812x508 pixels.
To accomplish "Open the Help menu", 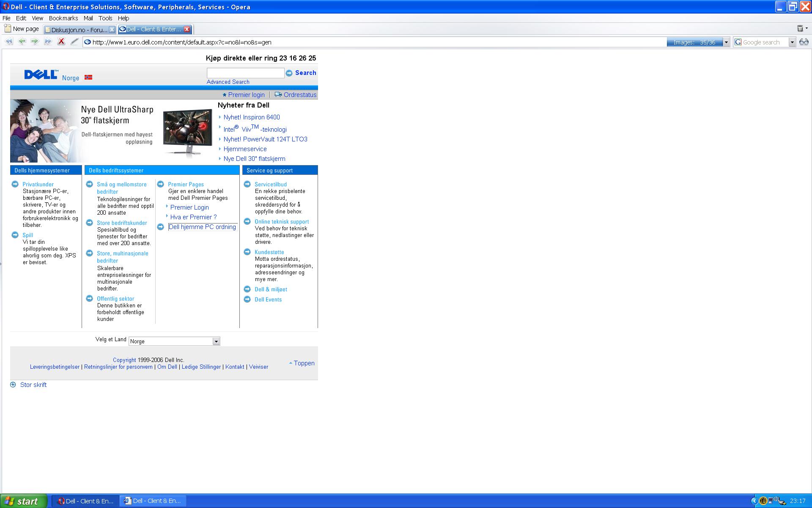I will click(123, 18).
